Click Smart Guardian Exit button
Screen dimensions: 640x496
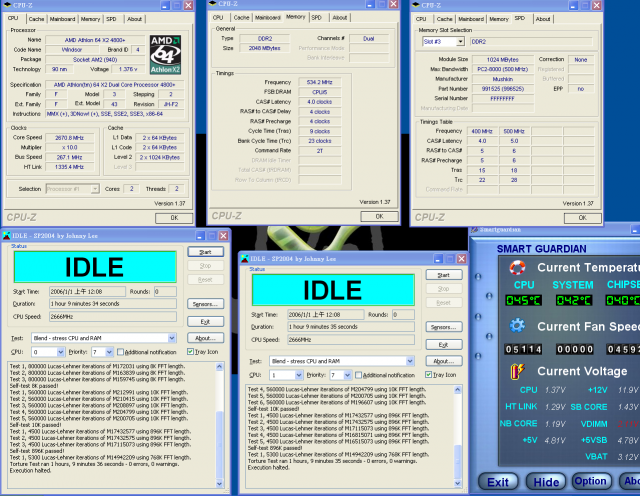pos(498,482)
